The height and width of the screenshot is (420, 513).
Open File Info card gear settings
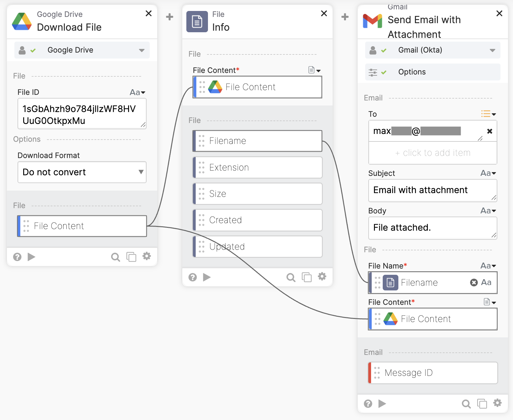[322, 276]
